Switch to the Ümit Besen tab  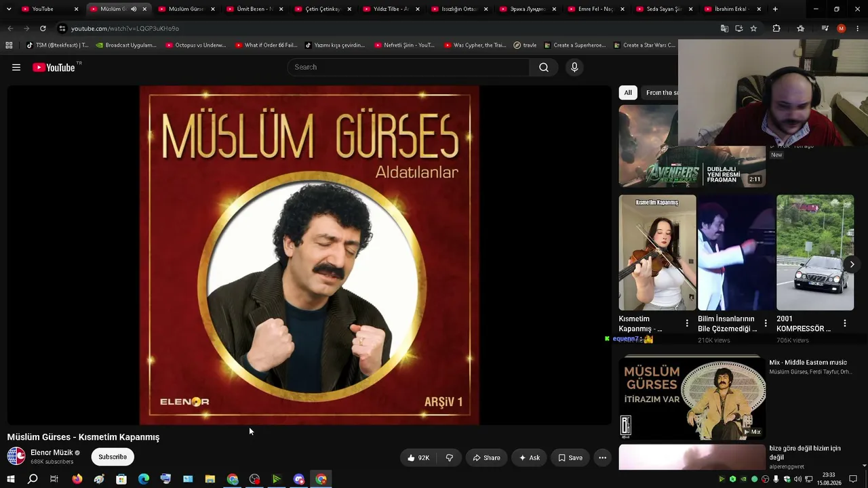255,9
